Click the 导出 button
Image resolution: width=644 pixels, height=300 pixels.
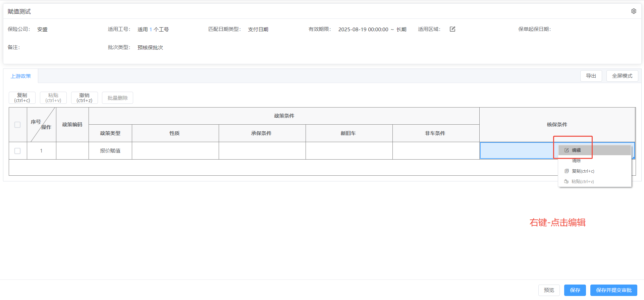pyautogui.click(x=591, y=76)
